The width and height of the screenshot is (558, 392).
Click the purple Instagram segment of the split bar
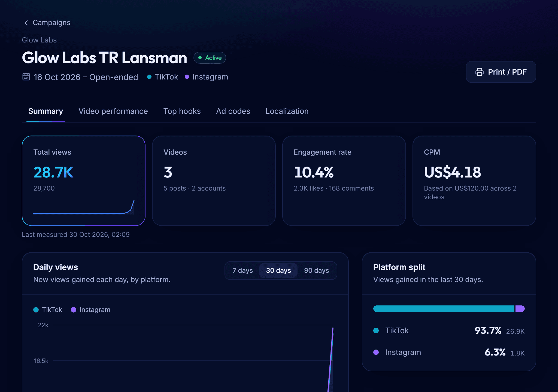[520, 309]
